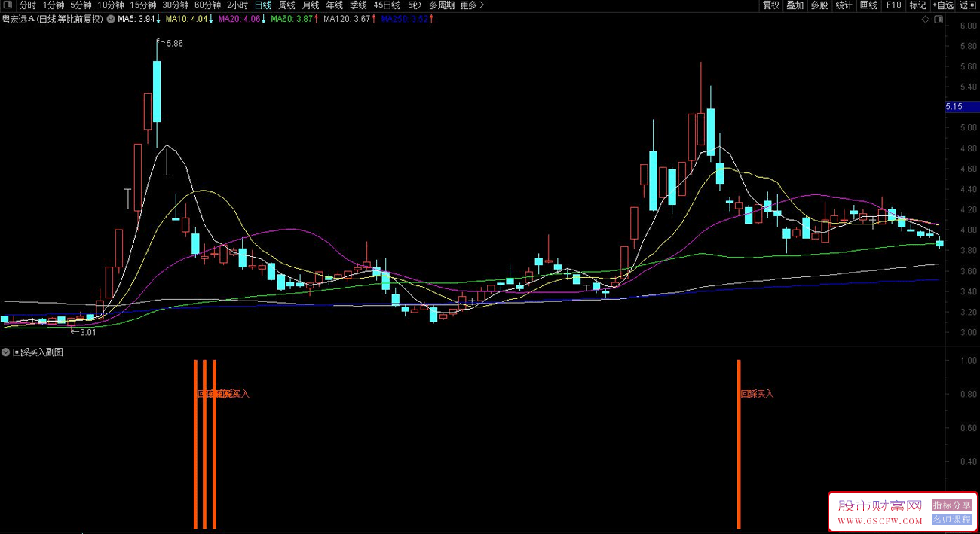Click the rightmost 回踩买入 signal label
The height and width of the screenshot is (534, 980).
pyautogui.click(x=758, y=394)
